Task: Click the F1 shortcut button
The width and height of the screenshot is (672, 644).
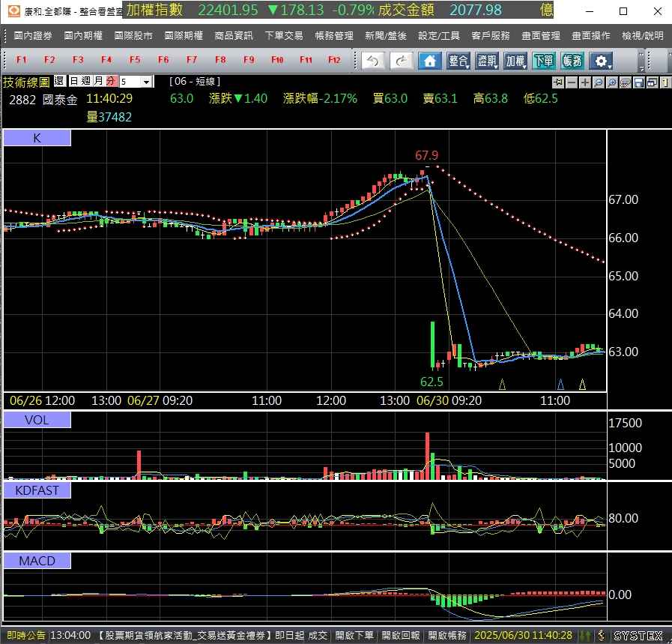Action: click(21, 60)
